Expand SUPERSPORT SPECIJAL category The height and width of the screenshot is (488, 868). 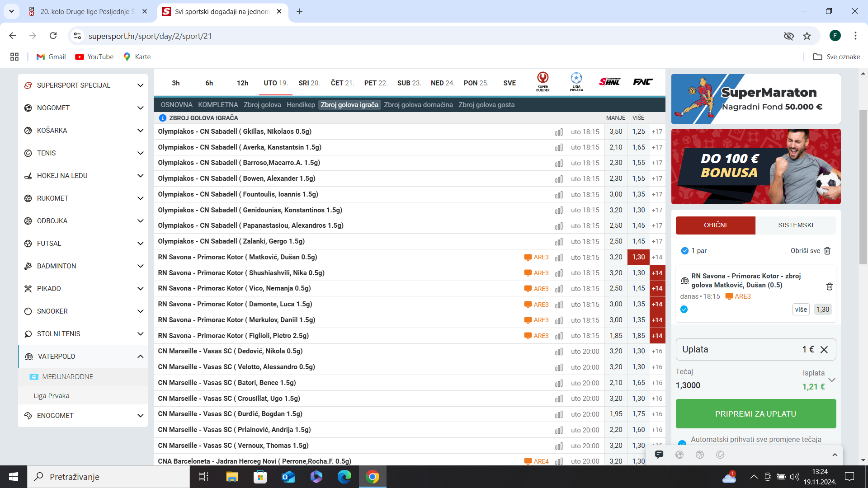[x=83, y=85]
